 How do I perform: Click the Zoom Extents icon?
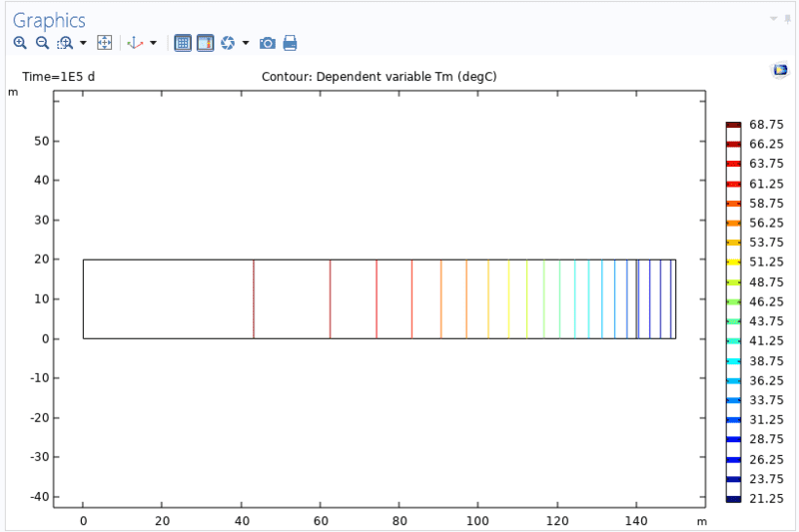pos(104,43)
